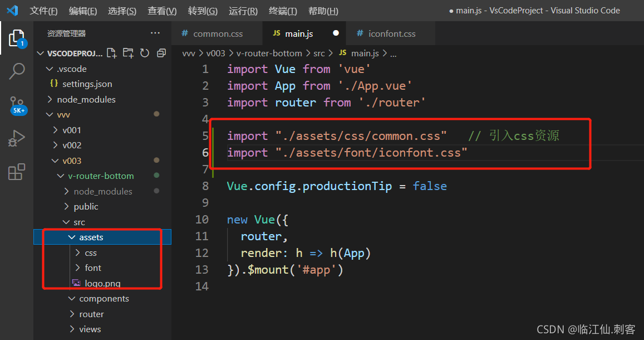The height and width of the screenshot is (340, 644).
Task: Expand the public folder
Action: pos(67,206)
